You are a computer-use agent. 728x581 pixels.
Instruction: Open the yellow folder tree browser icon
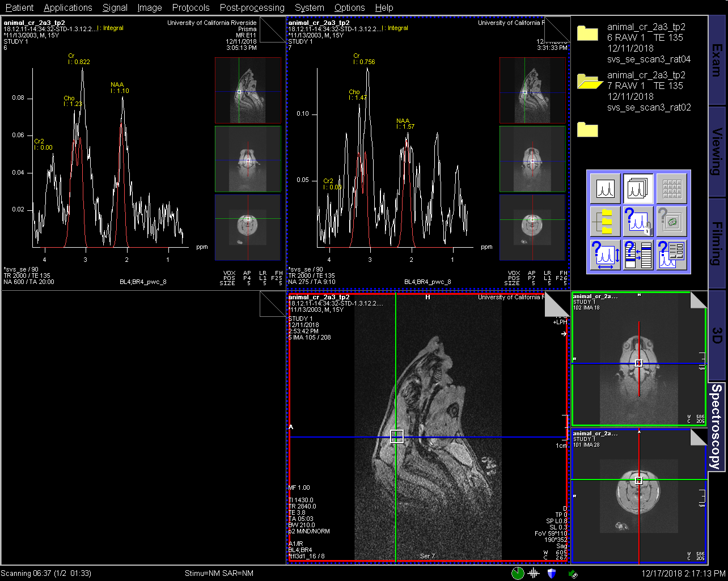tap(606, 222)
